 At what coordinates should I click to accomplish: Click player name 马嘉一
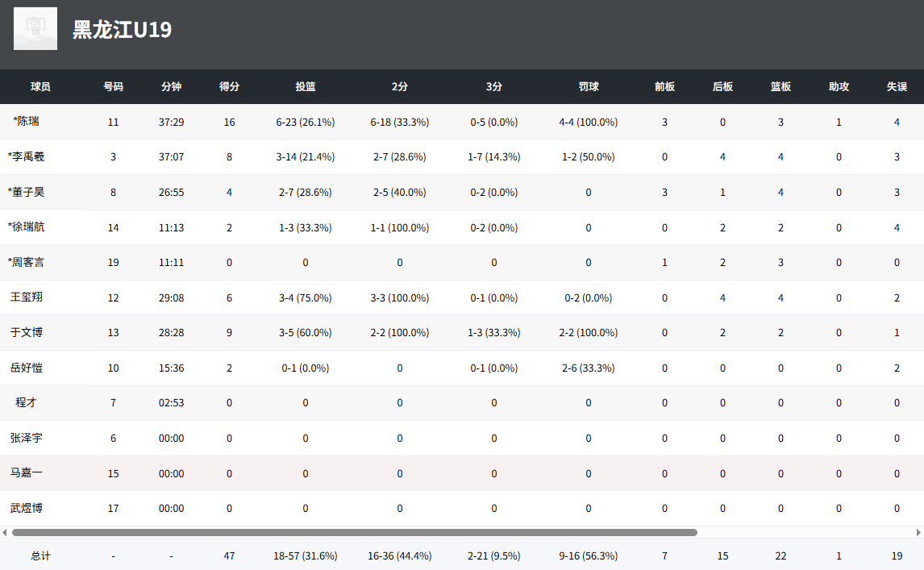26,472
